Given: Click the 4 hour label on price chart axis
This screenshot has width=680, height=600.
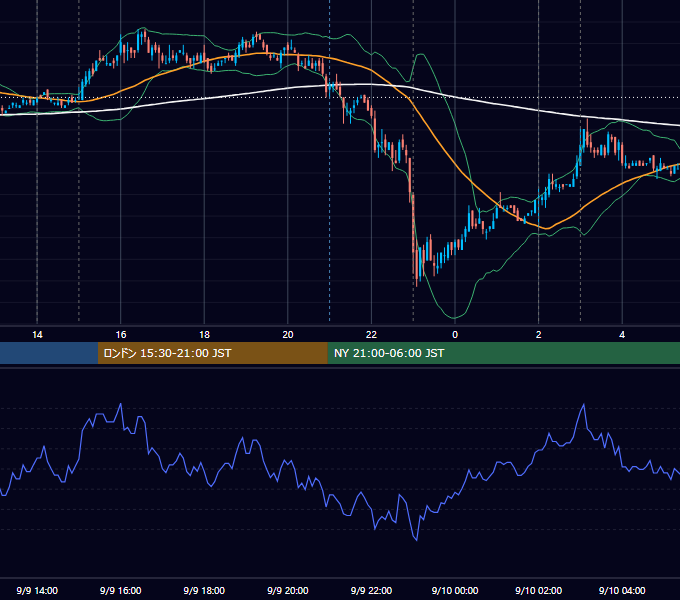Looking at the screenshot, I should click(x=622, y=335).
